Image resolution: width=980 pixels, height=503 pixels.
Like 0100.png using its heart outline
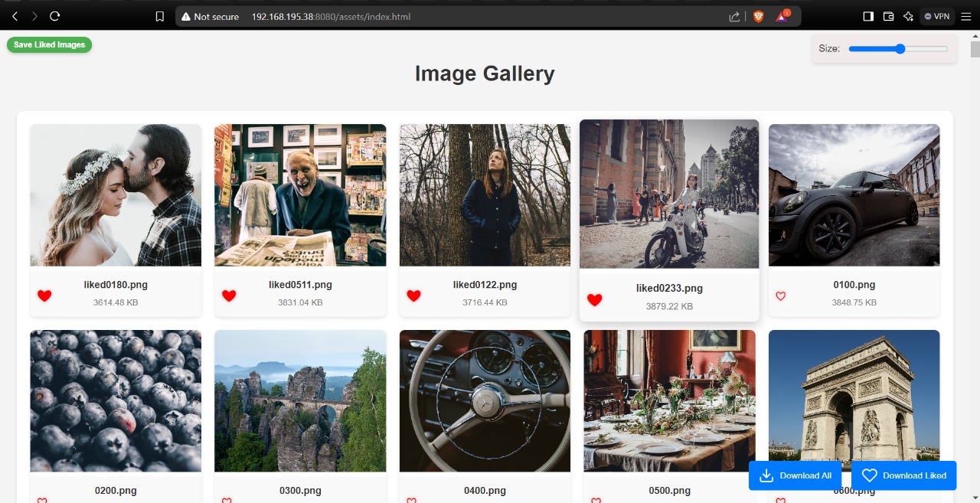point(781,296)
